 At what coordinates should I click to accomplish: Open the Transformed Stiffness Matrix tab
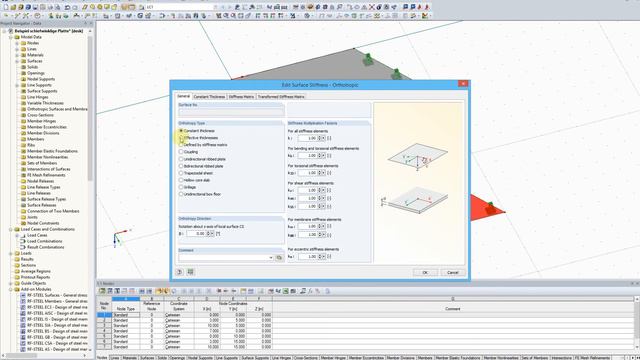[281, 97]
